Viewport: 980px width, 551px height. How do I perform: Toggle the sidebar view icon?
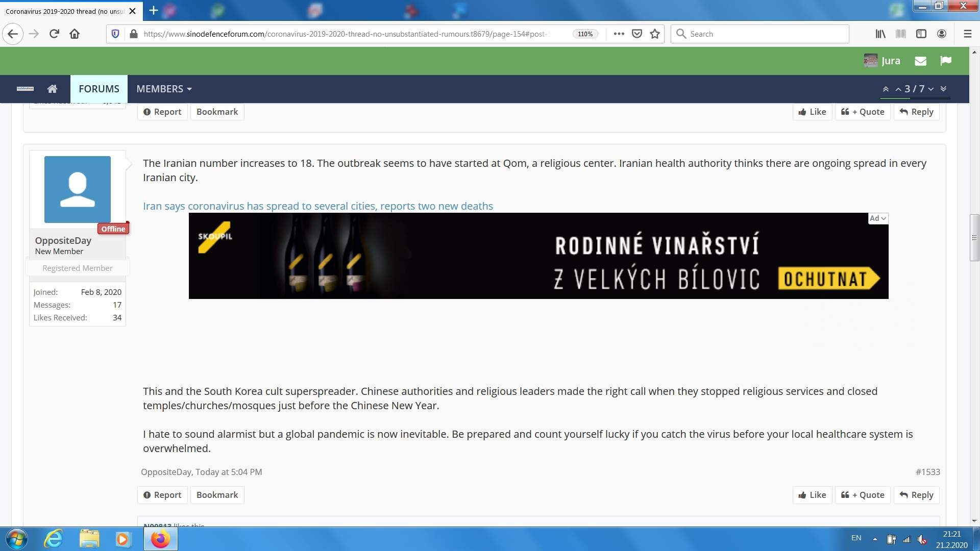[x=921, y=34]
